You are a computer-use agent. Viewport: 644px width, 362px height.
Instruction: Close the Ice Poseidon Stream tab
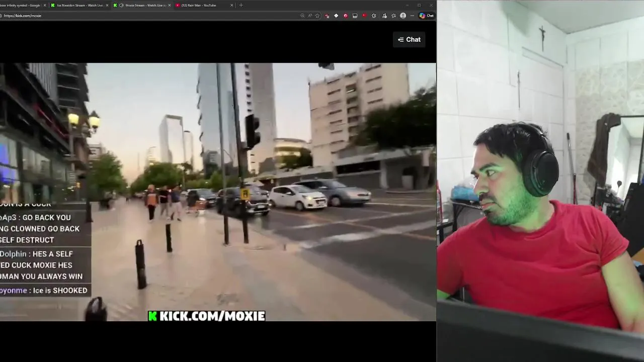click(x=107, y=5)
